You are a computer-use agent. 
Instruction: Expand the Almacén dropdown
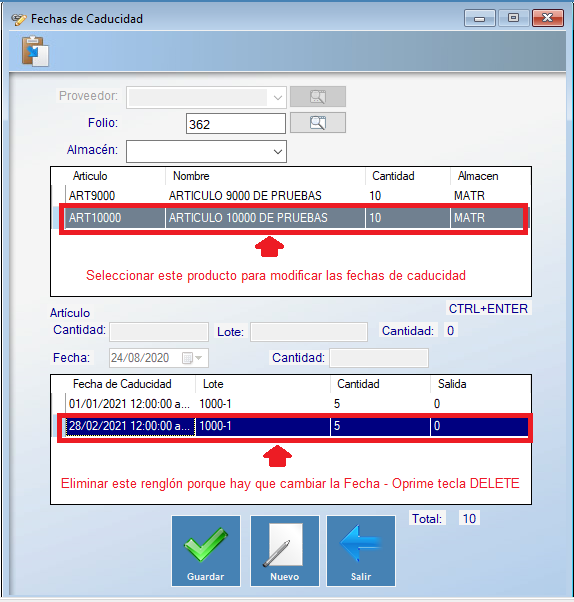click(x=278, y=152)
